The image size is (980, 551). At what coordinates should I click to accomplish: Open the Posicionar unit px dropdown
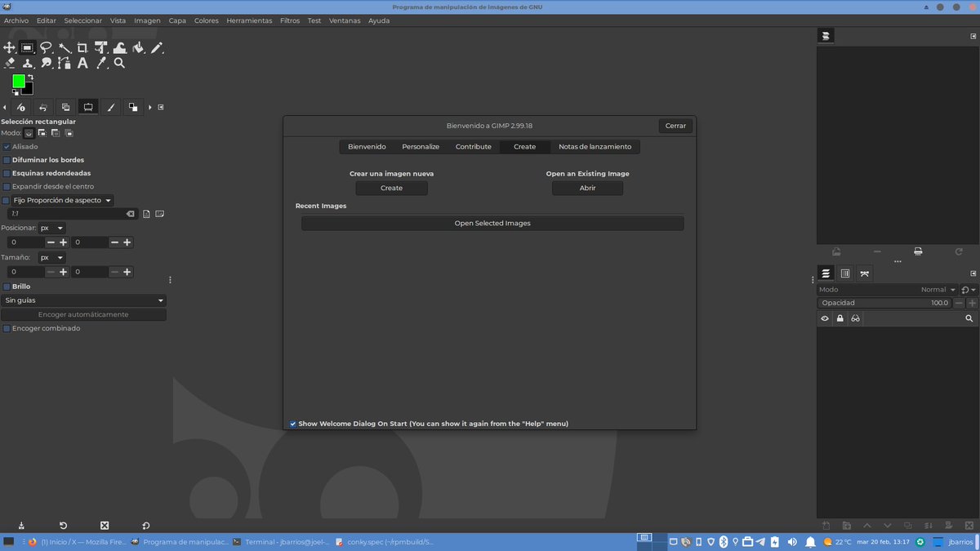[x=52, y=229]
